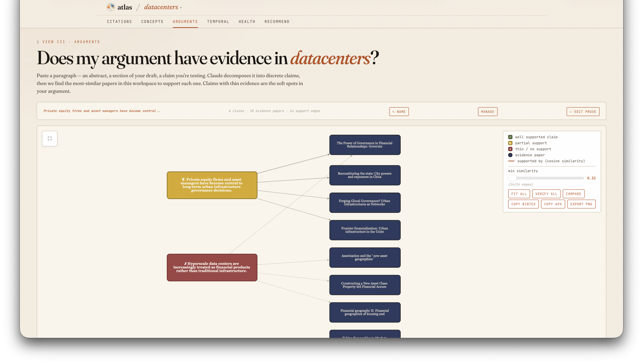Click the thin / no support legend icon

510,149
